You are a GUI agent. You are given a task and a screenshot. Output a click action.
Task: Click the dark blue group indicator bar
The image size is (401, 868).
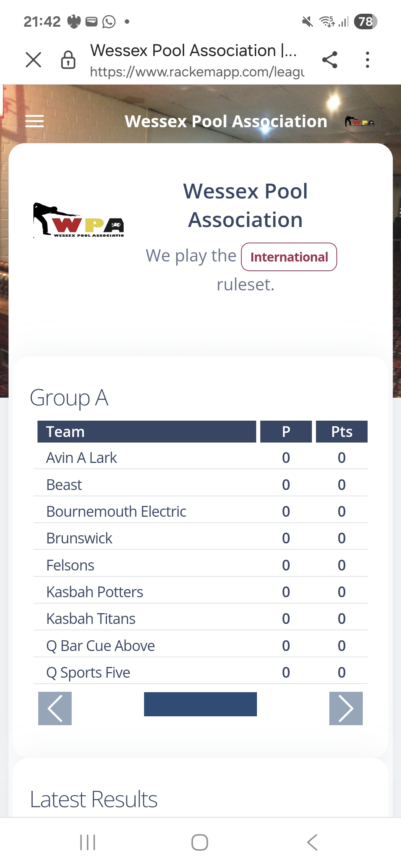pos(200,704)
